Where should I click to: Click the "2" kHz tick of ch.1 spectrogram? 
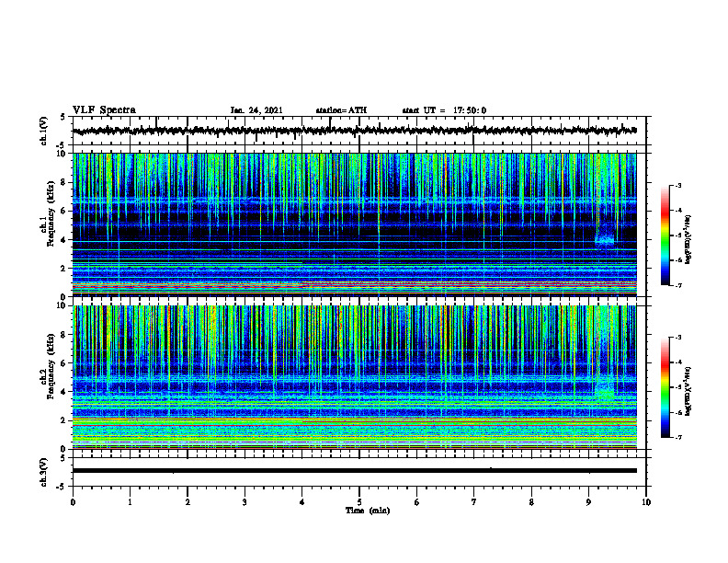click(x=65, y=268)
